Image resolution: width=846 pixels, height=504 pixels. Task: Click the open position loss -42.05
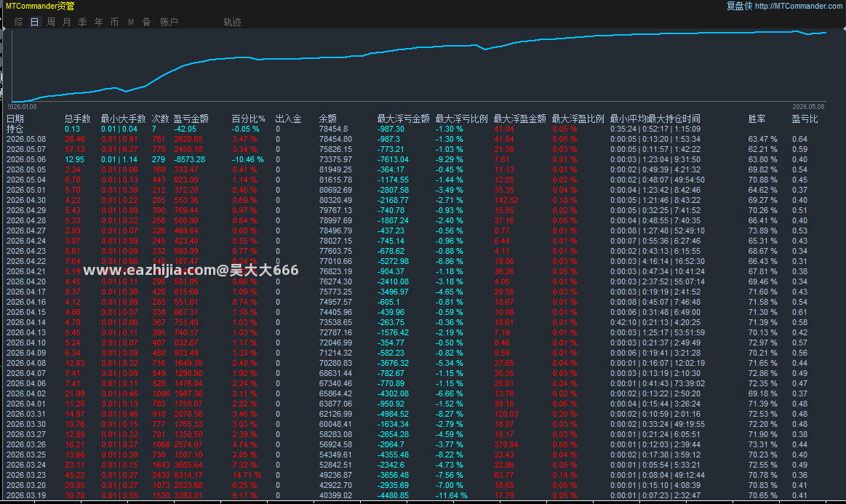(185, 129)
